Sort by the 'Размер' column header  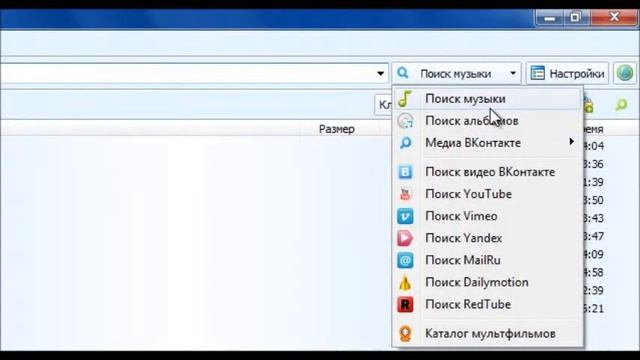[x=337, y=129]
